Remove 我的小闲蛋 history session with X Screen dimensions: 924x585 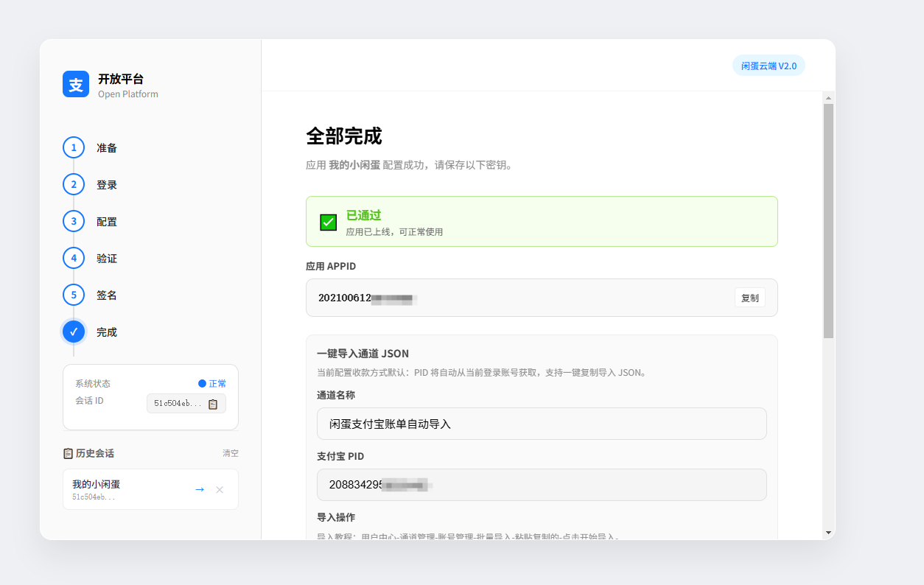click(x=220, y=489)
